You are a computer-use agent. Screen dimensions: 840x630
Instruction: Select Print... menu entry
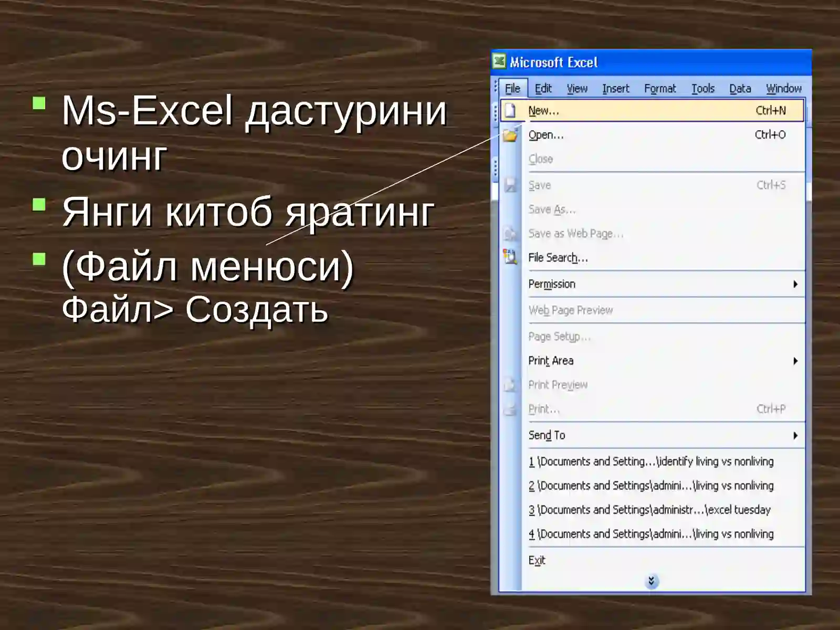pyautogui.click(x=652, y=409)
